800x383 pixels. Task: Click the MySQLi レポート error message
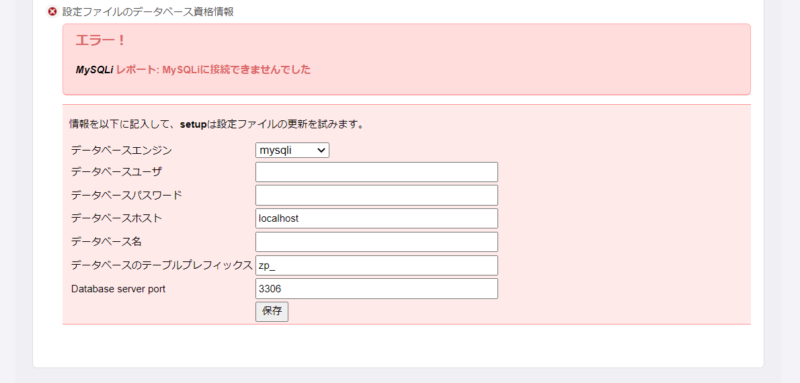click(x=193, y=70)
